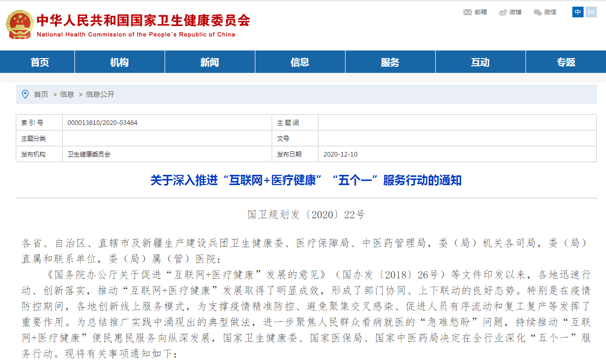Click the index number 000013610/2020-03464
The image size is (606, 364).
coord(102,123)
